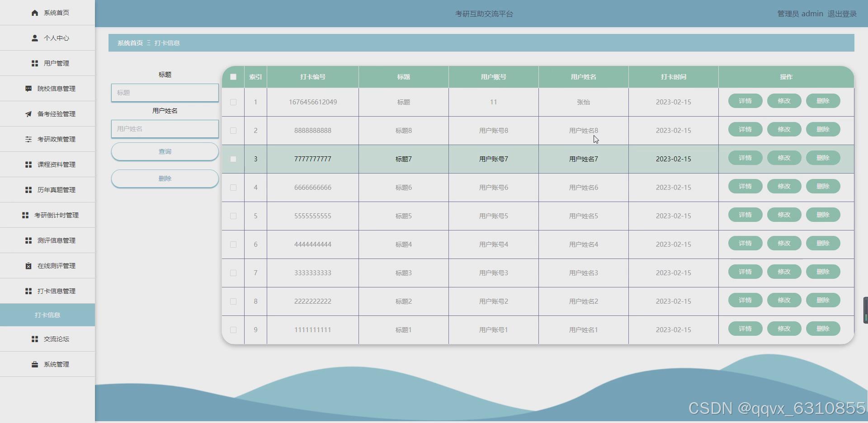868x423 pixels.
Task: Check the row with 打卡编号 4444444444
Action: click(233, 244)
